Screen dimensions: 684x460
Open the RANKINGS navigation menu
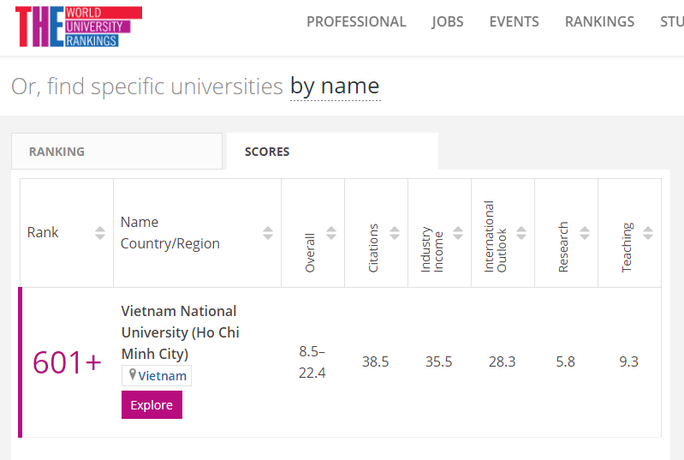(x=599, y=22)
